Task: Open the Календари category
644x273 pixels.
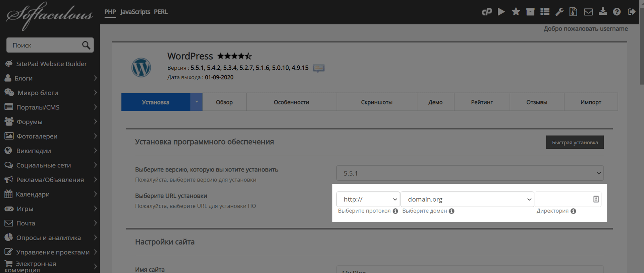Action: (x=33, y=194)
